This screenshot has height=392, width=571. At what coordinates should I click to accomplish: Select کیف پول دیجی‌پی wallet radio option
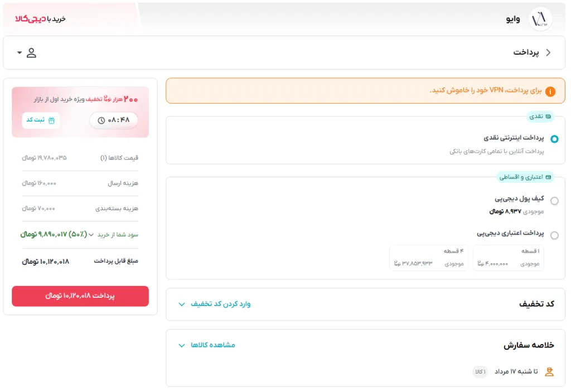click(554, 201)
